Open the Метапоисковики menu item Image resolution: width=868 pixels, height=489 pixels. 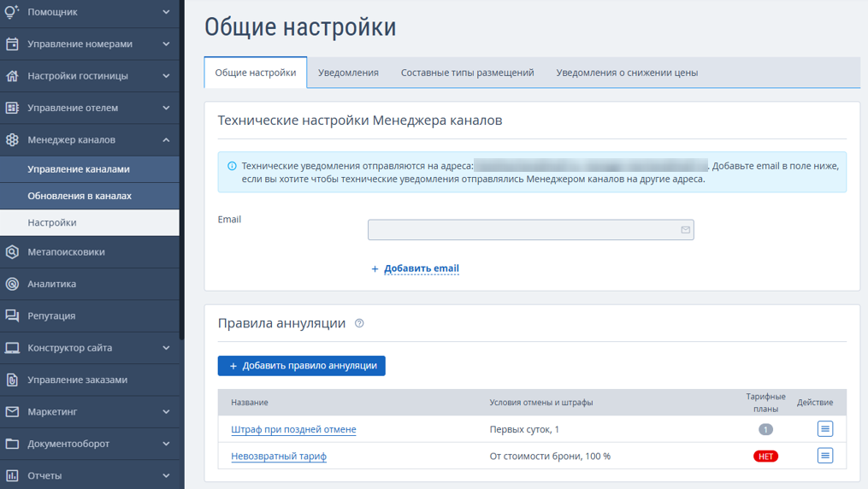click(90, 251)
